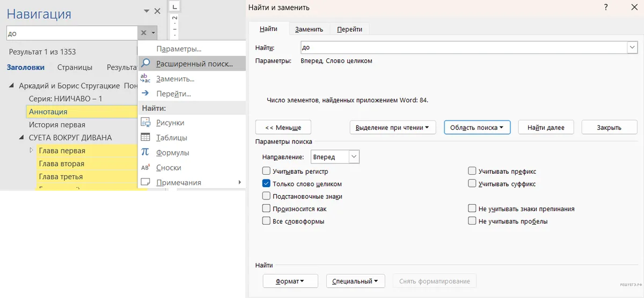
Task: Open the Заменить tab in dialog
Action: [309, 29]
